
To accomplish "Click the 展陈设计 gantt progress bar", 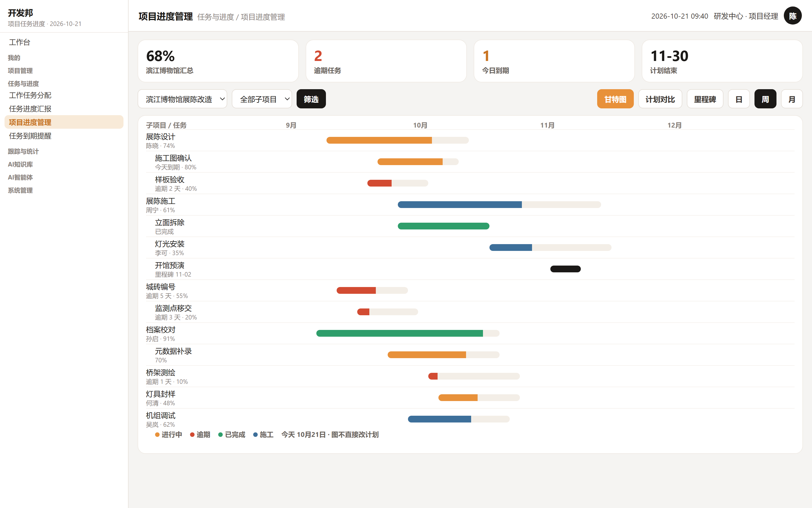I will [x=397, y=141].
